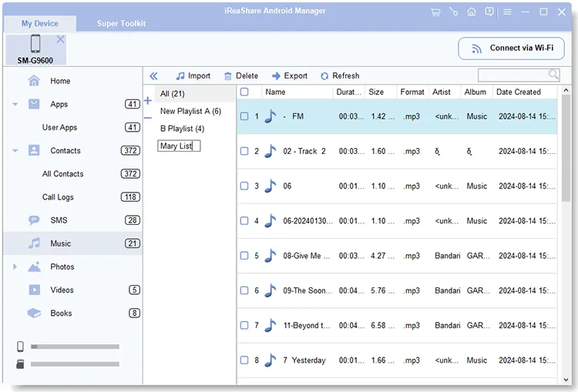Screen dimensions: 578x392
Task: Click music note icon of FM track
Action: click(x=271, y=116)
